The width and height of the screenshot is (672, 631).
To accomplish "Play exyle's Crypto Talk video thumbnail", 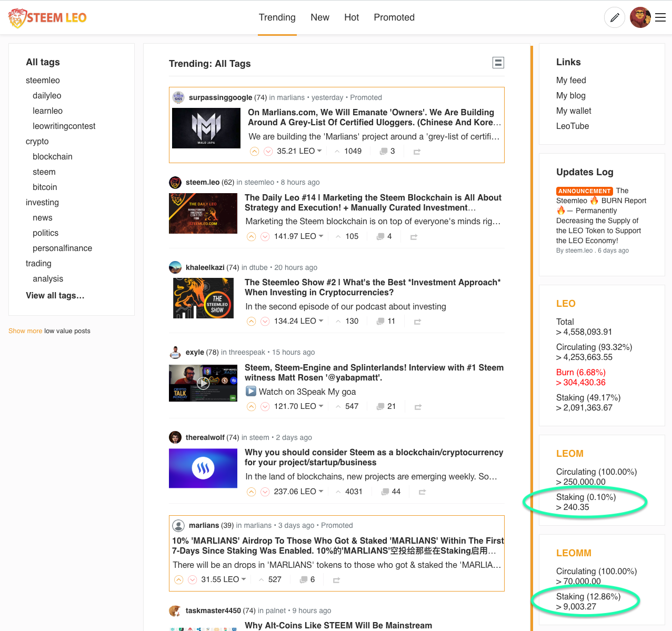I will tap(203, 383).
